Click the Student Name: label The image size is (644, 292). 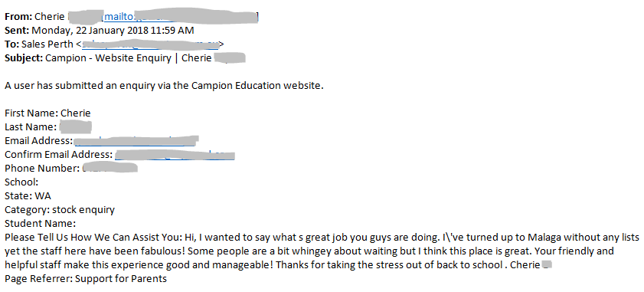pos(41,224)
